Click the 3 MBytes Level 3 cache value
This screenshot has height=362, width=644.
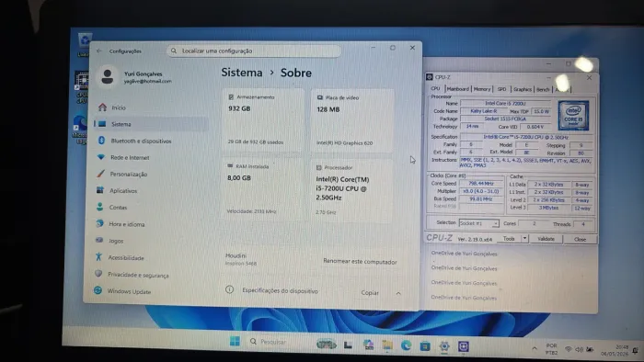coord(548,208)
